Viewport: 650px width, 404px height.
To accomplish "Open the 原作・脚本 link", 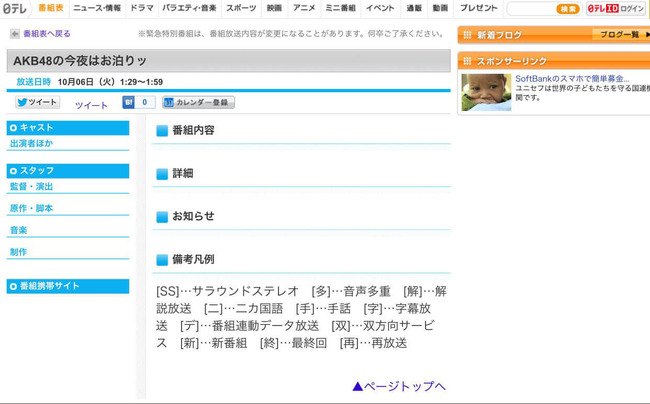I will pyautogui.click(x=32, y=208).
